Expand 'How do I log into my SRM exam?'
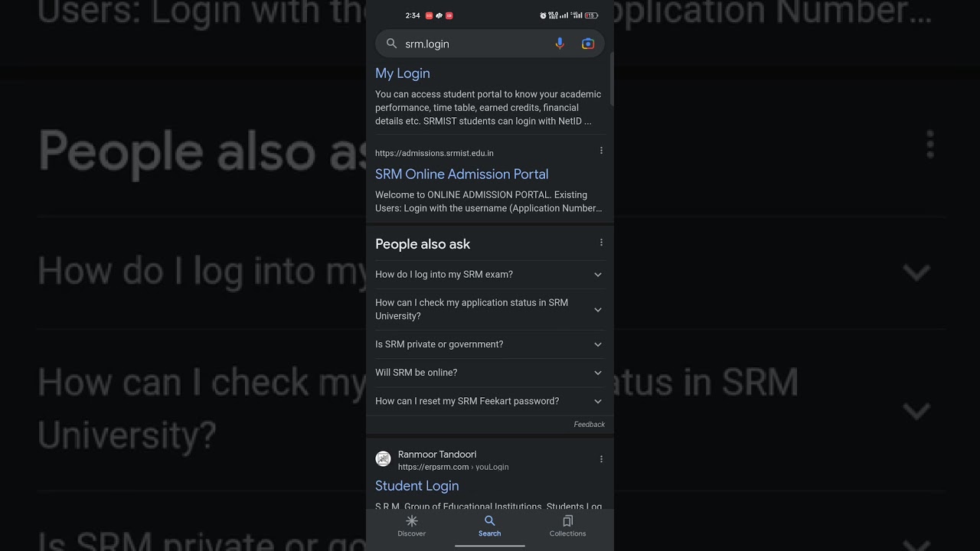980x551 pixels. click(490, 275)
